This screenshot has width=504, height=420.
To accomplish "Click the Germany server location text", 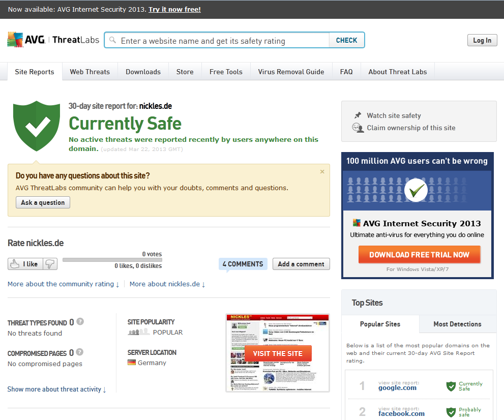I will 152,363.
